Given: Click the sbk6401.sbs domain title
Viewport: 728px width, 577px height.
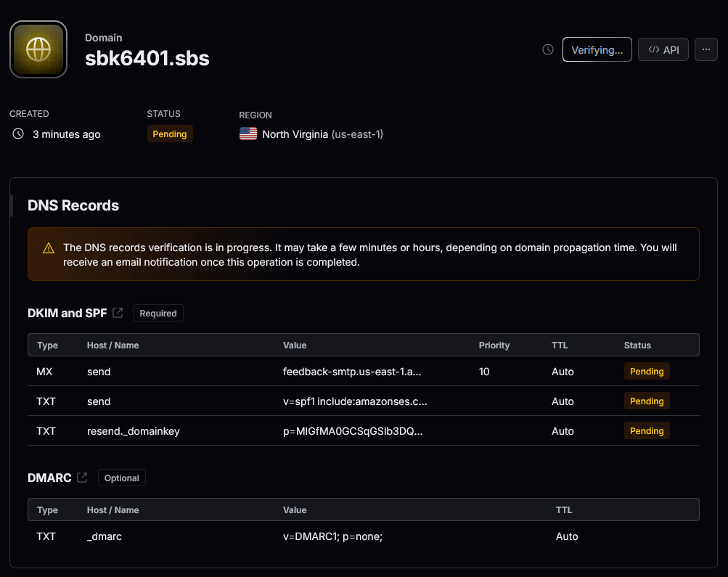Looking at the screenshot, I should (x=147, y=59).
